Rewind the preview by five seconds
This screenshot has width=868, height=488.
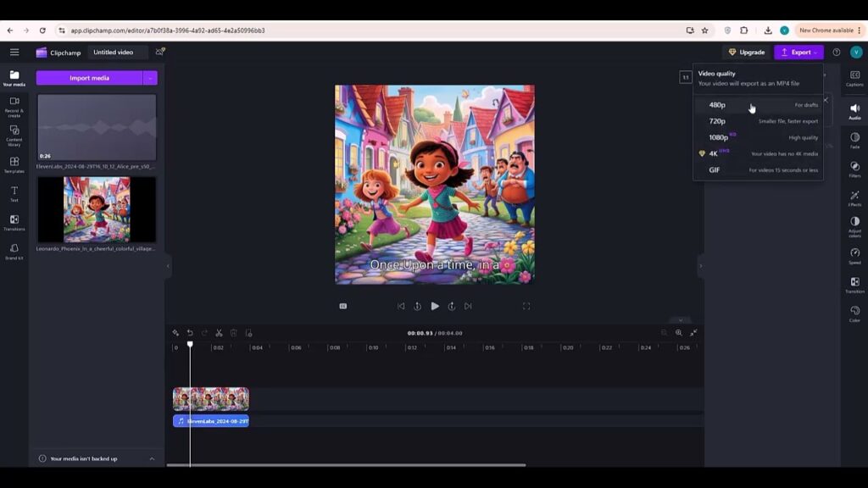(x=417, y=306)
